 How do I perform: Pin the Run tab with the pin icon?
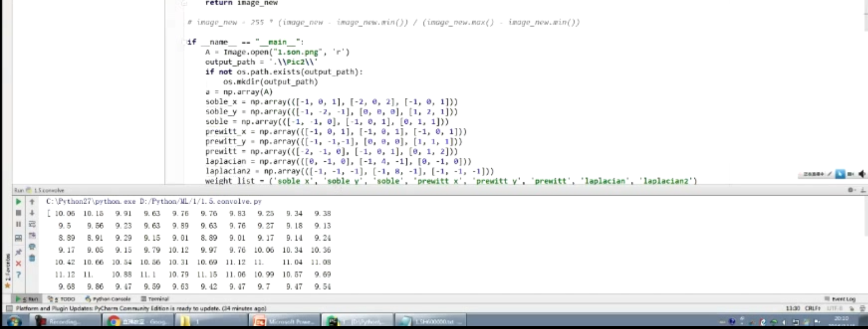[18, 252]
